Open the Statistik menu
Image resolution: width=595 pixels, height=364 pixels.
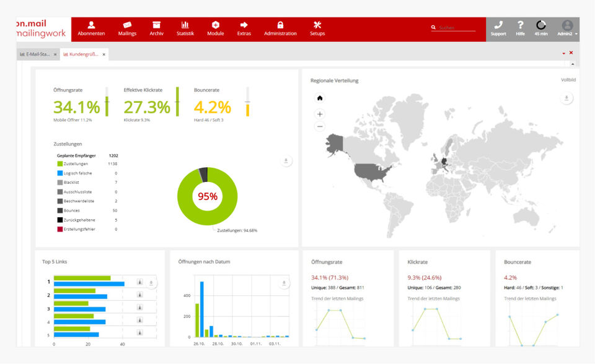point(185,28)
